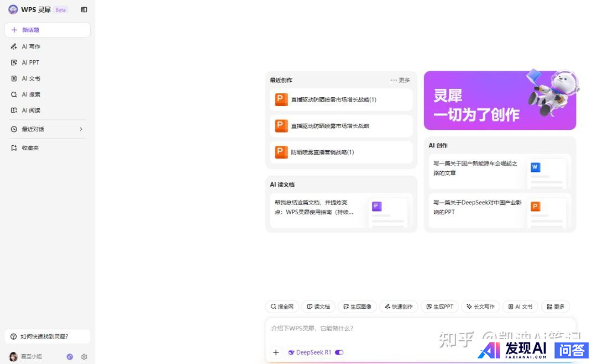Click the user avatar 夏至小姐
Viewport: 597px width, 364px height.
coord(13,357)
